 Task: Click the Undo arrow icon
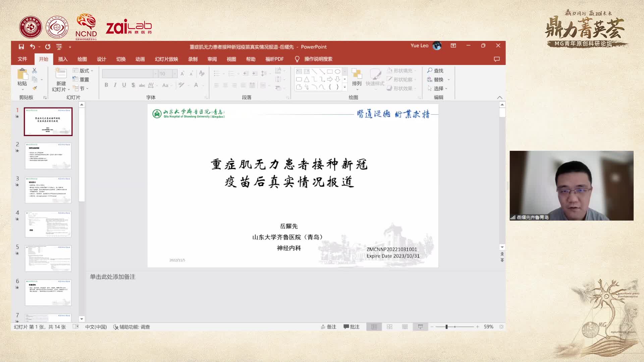click(x=33, y=47)
